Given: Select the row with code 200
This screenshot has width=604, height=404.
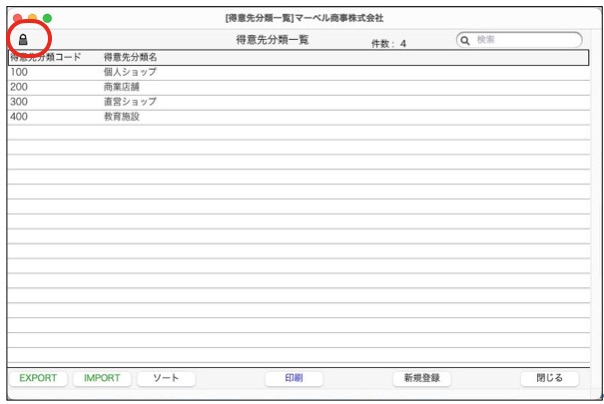Looking at the screenshot, I should (x=19, y=87).
